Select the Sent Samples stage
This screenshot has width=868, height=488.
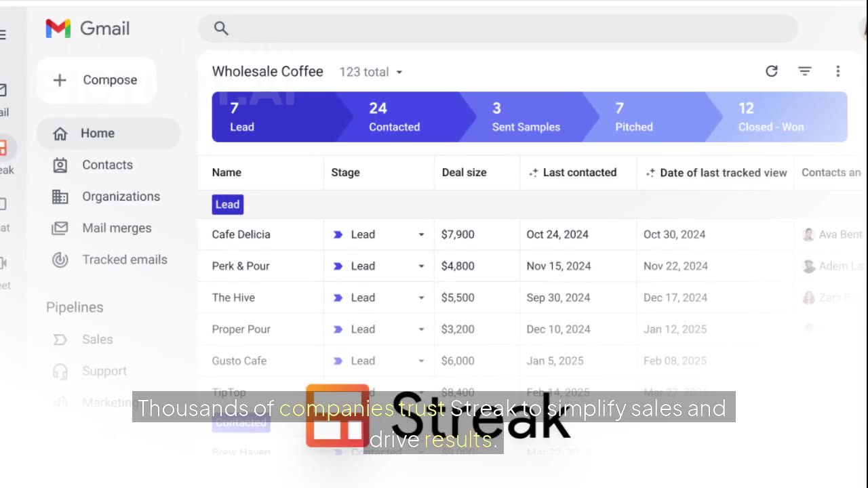point(529,117)
